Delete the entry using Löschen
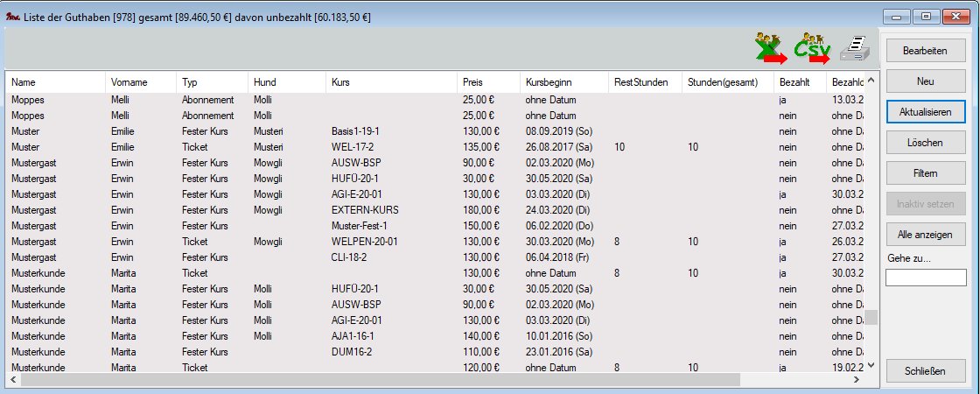The width and height of the screenshot is (980, 394). coord(926,143)
